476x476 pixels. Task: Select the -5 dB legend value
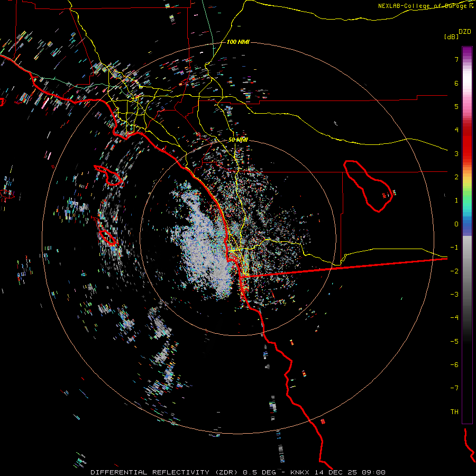(x=454, y=342)
